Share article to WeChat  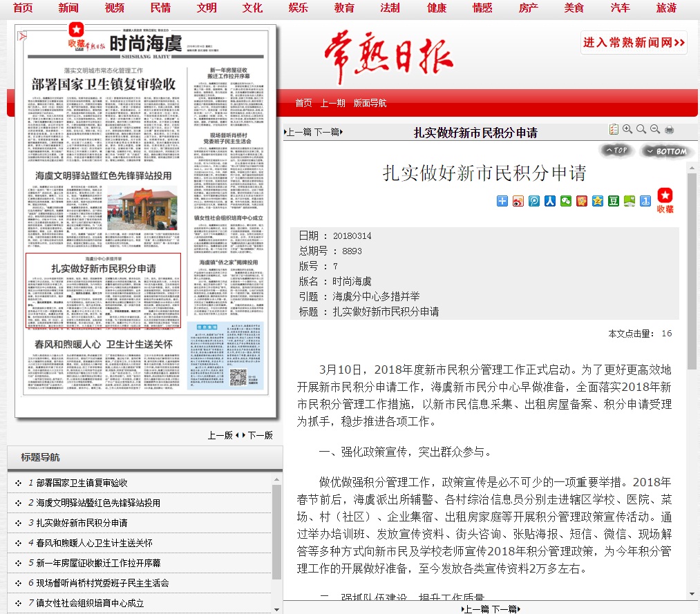click(x=566, y=201)
